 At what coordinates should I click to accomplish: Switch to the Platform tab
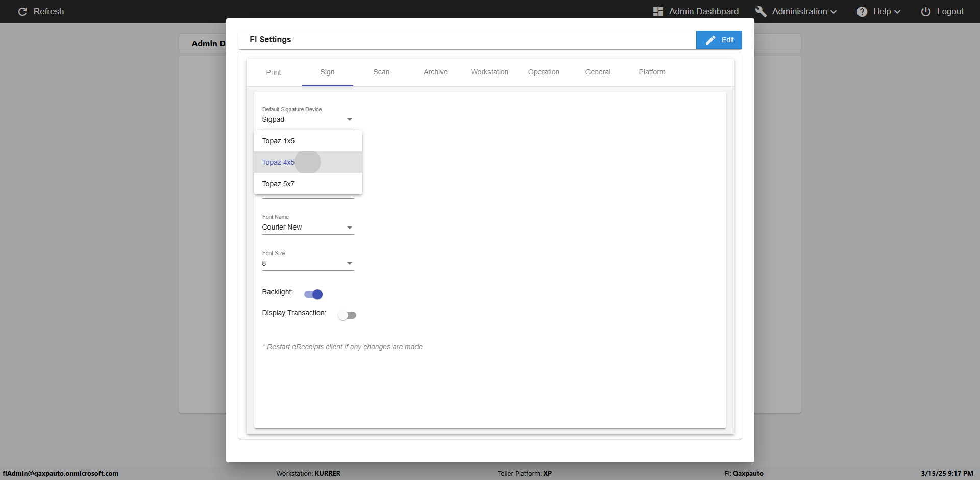tap(652, 72)
